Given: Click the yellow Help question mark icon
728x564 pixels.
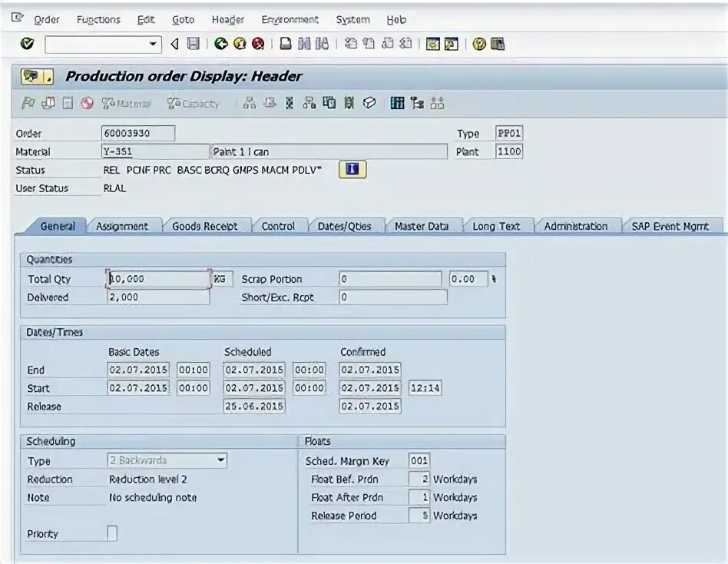Looking at the screenshot, I should 479,44.
